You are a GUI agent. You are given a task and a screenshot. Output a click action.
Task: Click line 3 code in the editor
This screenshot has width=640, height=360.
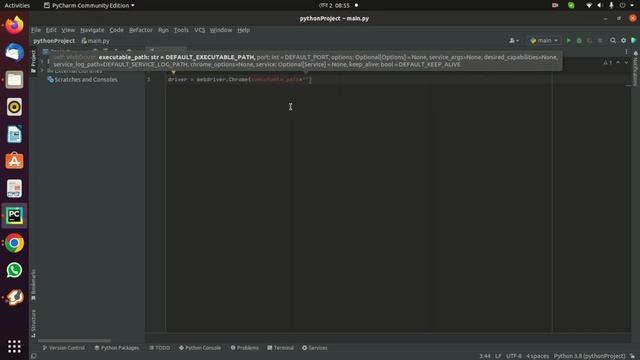point(240,80)
